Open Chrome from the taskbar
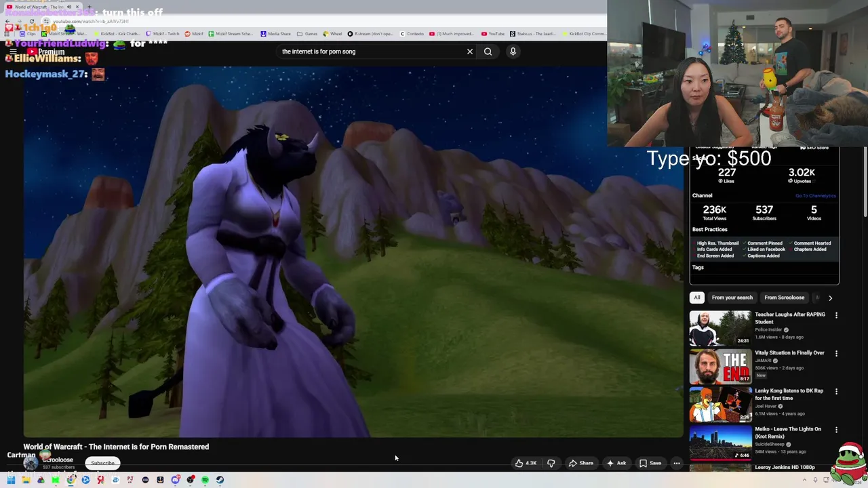This screenshot has width=868, height=488. pyautogui.click(x=71, y=480)
